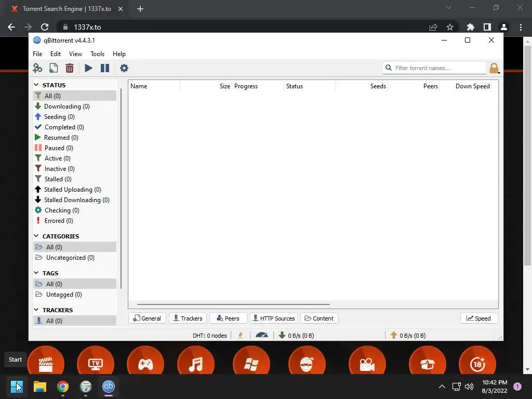Click the left sidebar vertical scrollbar
This screenshot has height=399, width=532.
tap(121, 188)
